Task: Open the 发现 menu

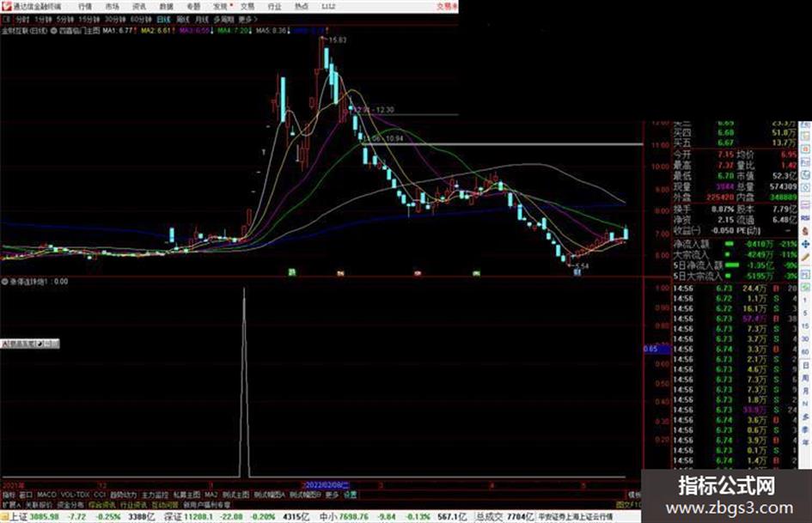Action: tap(221, 6)
